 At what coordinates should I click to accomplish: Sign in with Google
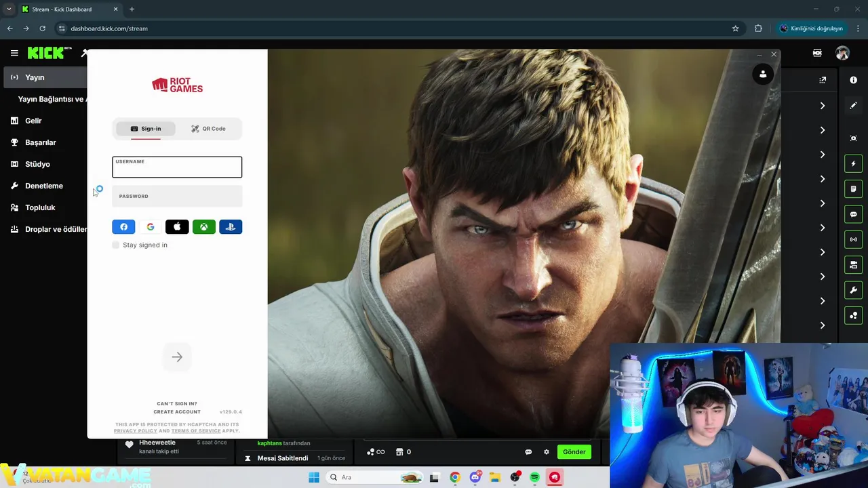click(151, 227)
